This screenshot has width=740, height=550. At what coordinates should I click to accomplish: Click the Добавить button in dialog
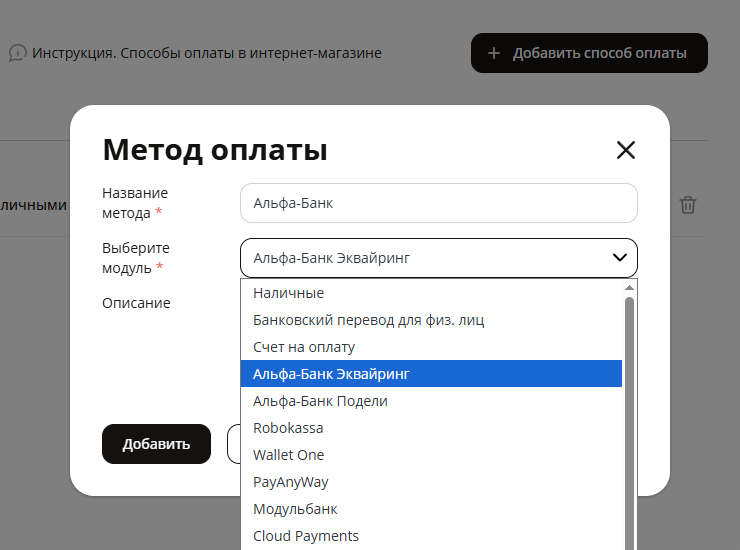156,444
